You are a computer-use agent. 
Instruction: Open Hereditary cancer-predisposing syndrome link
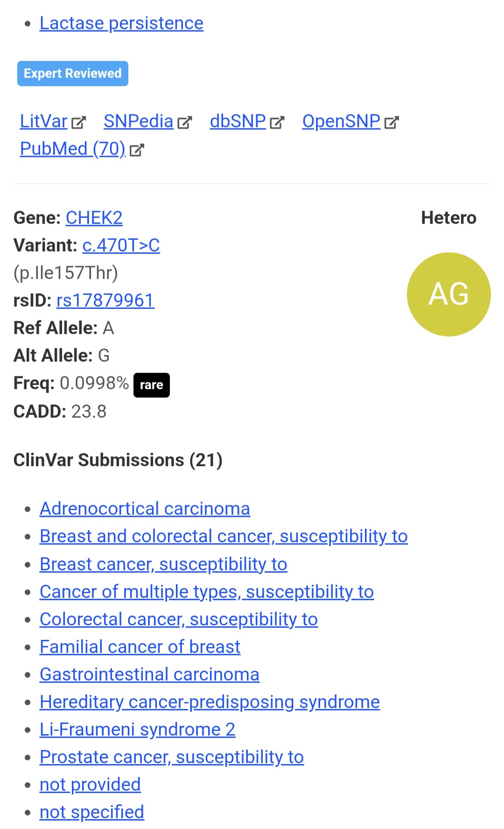[210, 702]
